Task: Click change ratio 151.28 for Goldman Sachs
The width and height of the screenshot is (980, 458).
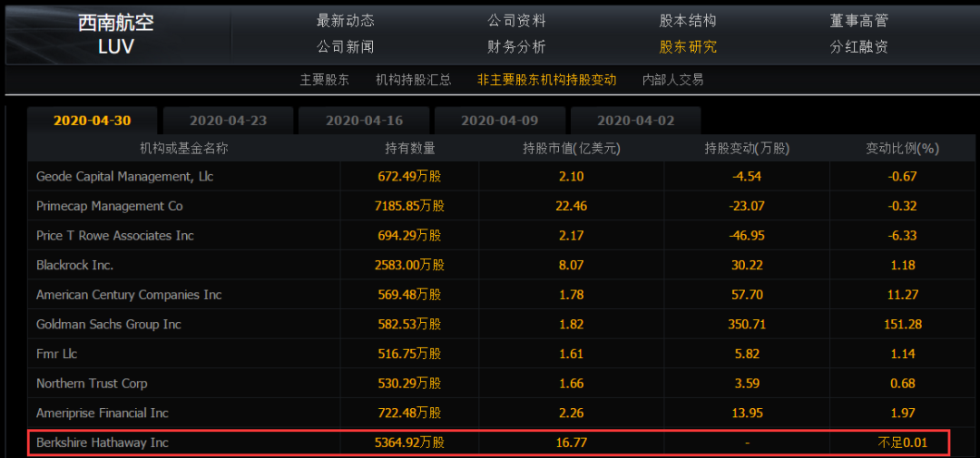Action: point(902,325)
